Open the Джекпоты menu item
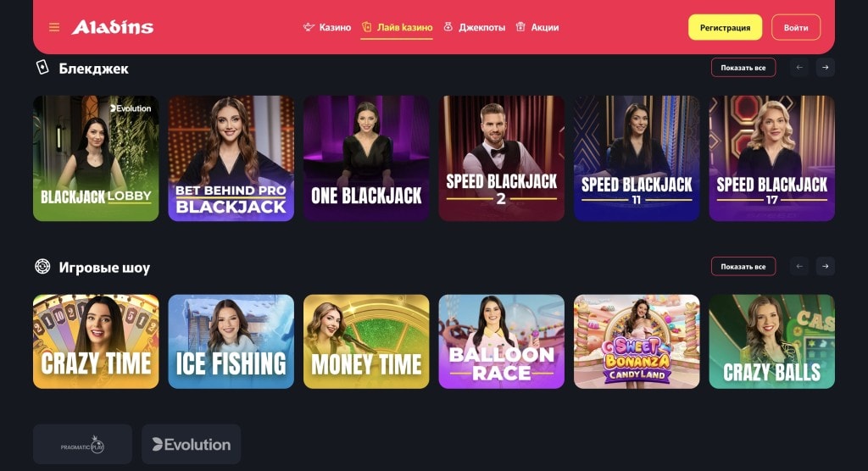Viewport: 868px width, 471px height. (475, 27)
